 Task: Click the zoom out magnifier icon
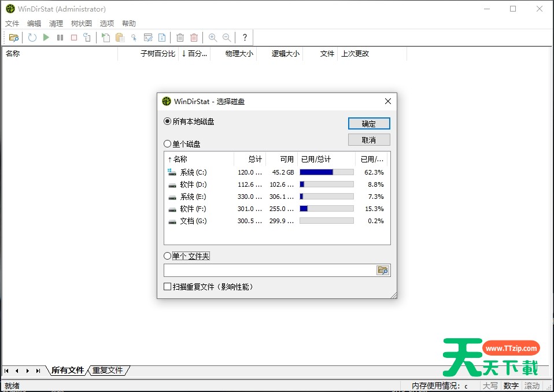coord(227,38)
